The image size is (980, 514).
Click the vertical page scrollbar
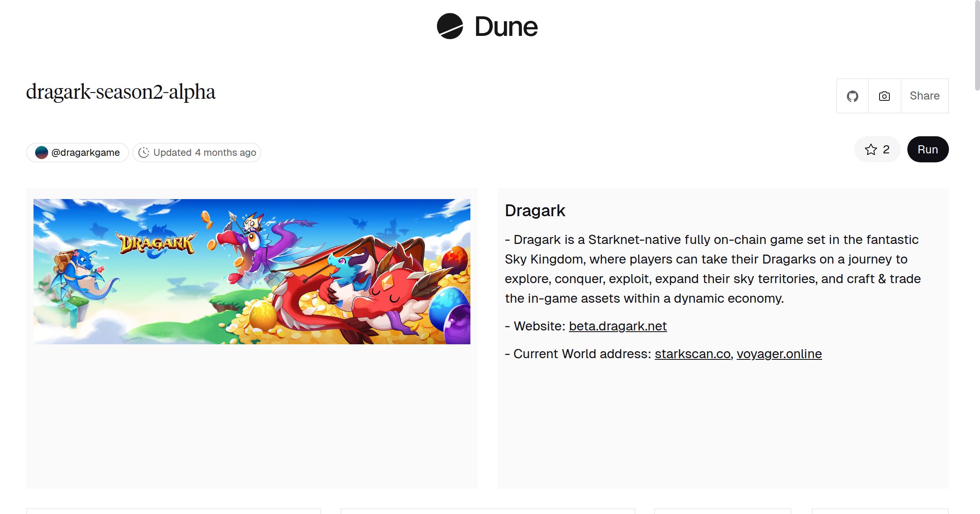[x=977, y=45]
